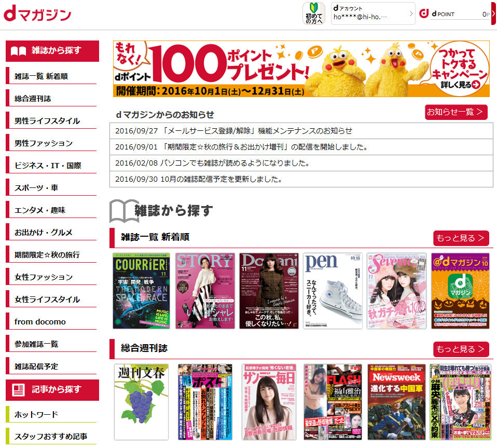The image size is (497, 448).
Task: Click 雑誌一覧 新着順 section heading
Action: (x=155, y=237)
